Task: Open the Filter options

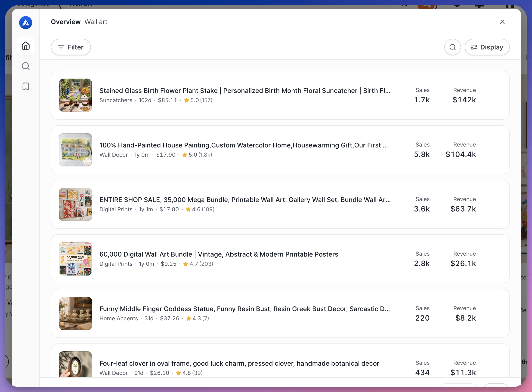Action: click(71, 47)
